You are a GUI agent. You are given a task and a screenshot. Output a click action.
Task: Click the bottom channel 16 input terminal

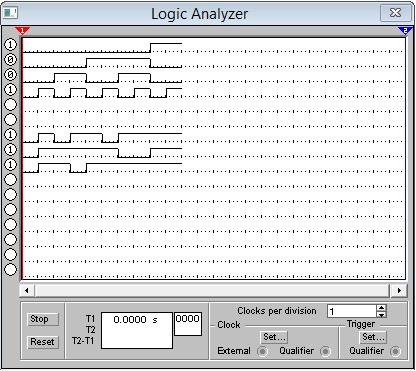click(x=10, y=269)
